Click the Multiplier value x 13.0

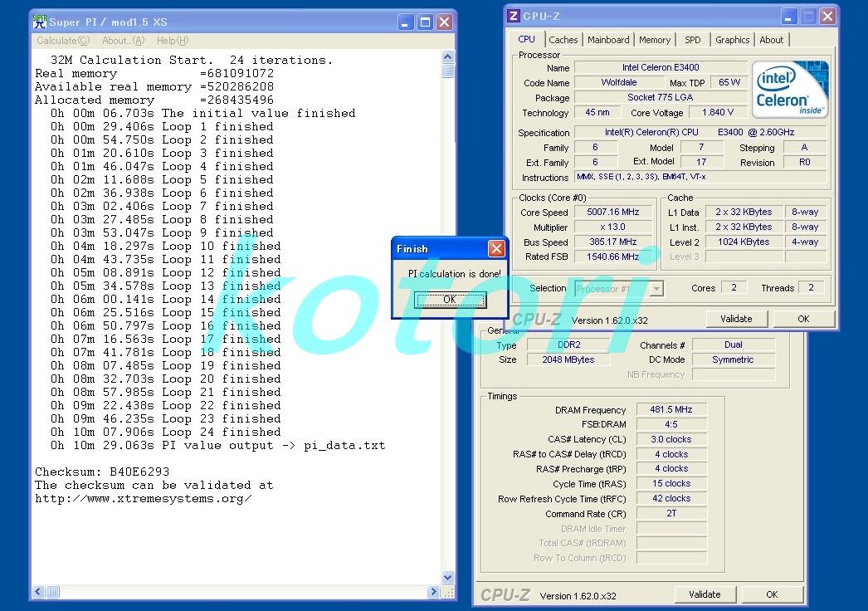pyautogui.click(x=612, y=227)
